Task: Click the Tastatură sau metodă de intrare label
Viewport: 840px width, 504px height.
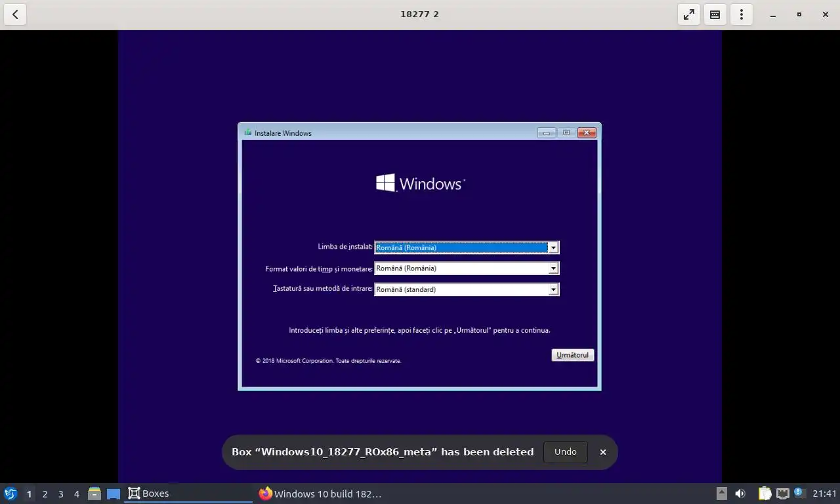Action: tap(323, 289)
